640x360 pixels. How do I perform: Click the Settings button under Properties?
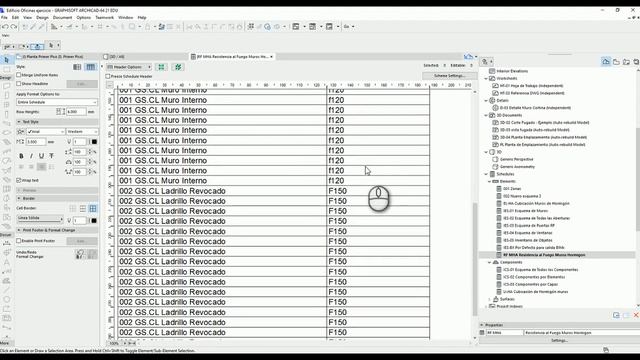(x=559, y=340)
